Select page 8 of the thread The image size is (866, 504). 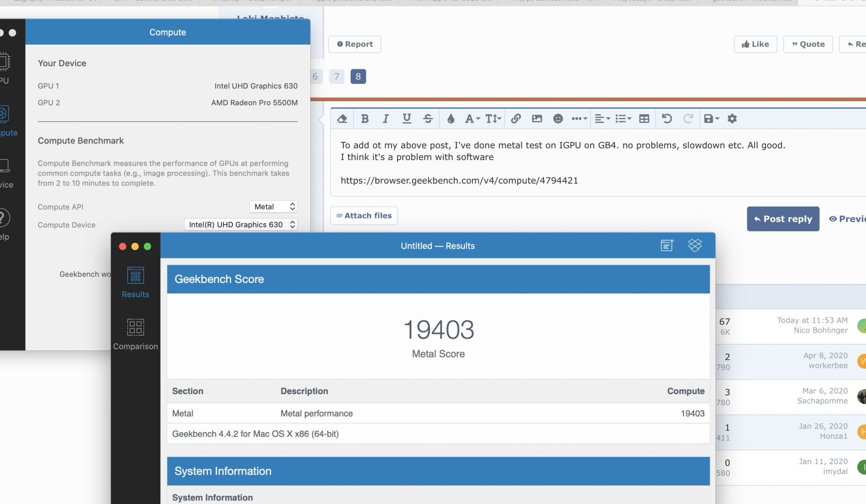coord(358,77)
